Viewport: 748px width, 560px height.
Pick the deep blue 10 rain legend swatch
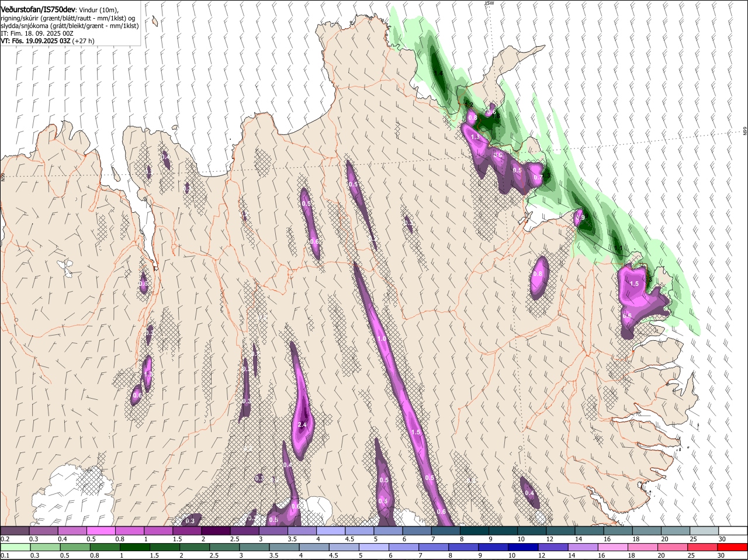524,547
